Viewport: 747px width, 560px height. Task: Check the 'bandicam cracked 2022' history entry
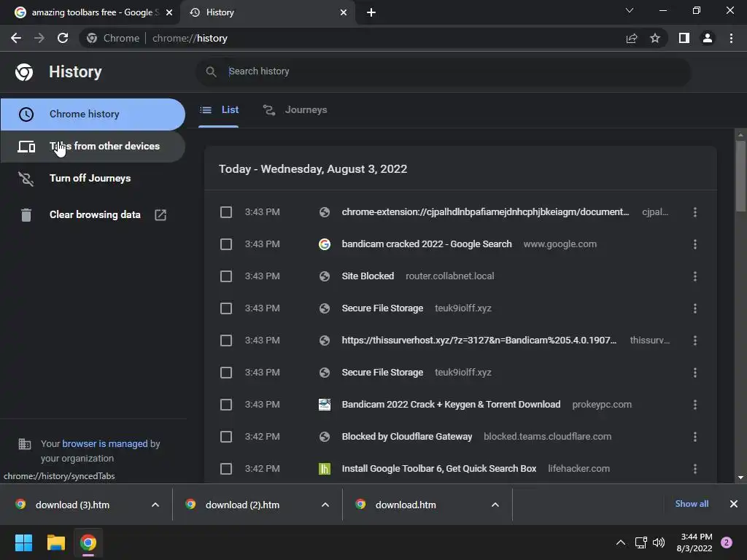[226, 244]
